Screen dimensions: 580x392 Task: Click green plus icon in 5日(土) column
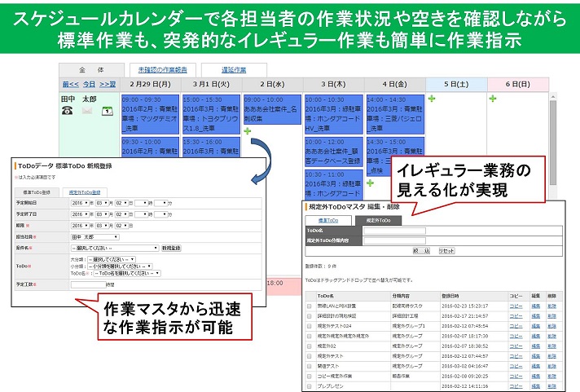(431, 99)
